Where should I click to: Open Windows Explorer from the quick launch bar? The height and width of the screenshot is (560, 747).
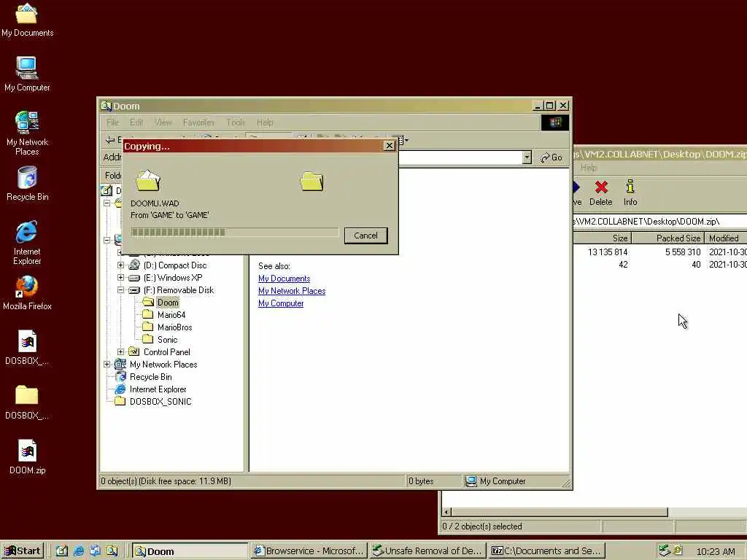112,551
